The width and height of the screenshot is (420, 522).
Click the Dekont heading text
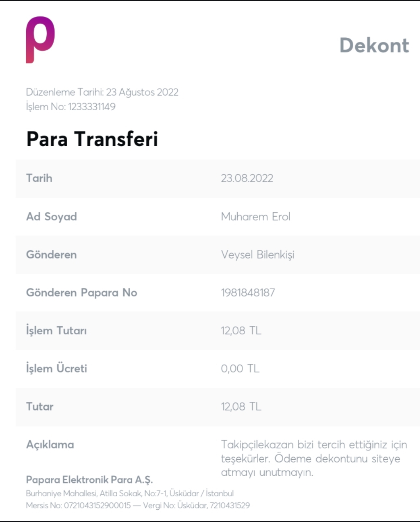(374, 45)
